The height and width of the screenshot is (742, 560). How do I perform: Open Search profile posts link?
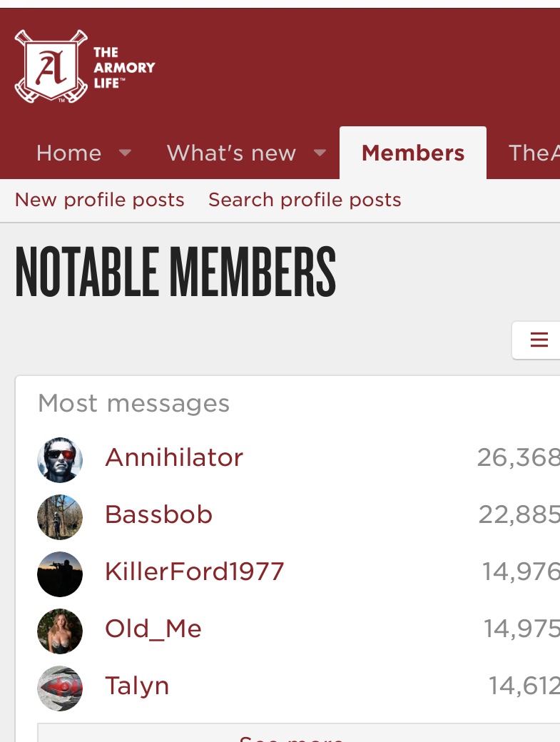point(305,200)
